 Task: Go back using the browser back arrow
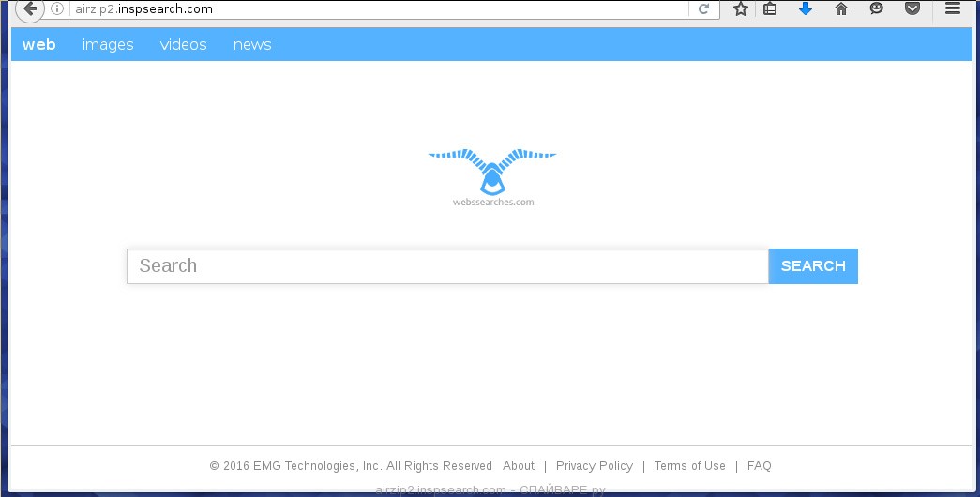coord(29,8)
